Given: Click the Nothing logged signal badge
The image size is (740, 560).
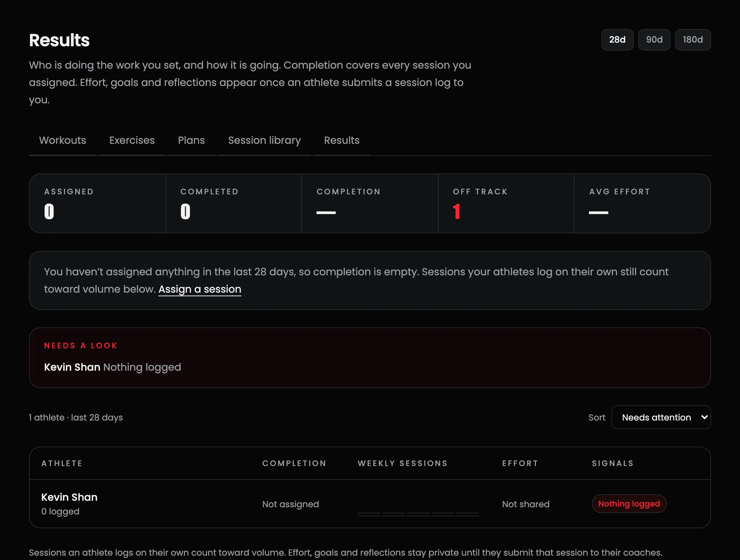Looking at the screenshot, I should [629, 504].
